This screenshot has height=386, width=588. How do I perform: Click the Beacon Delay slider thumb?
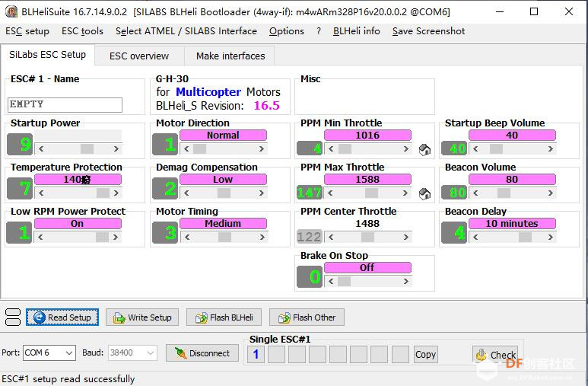(x=525, y=238)
